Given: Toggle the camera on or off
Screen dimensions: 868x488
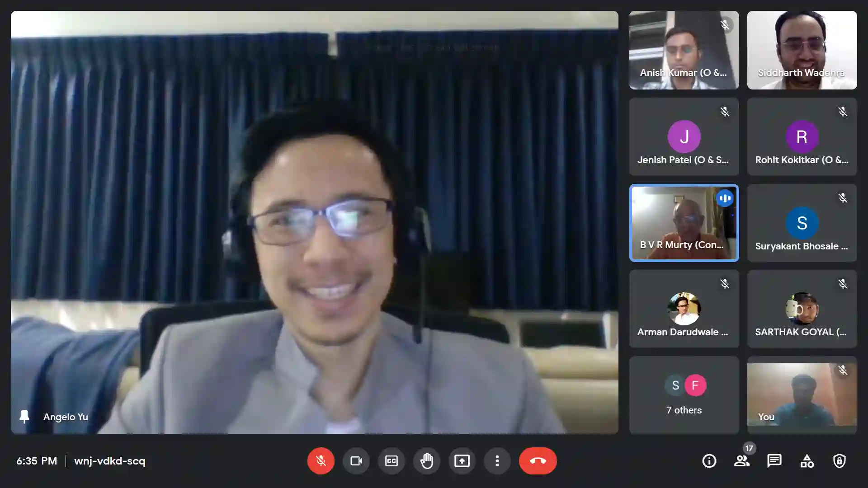Looking at the screenshot, I should pos(356,461).
